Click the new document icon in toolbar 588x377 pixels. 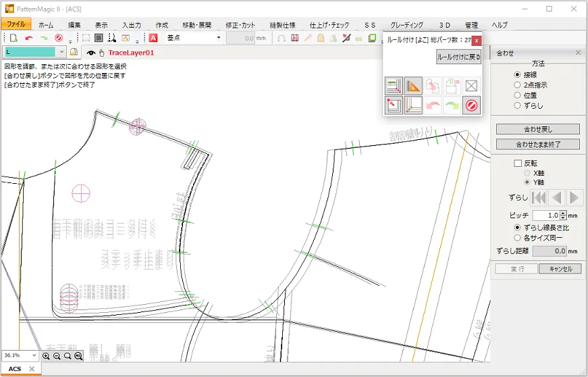pyautogui.click(x=14, y=38)
